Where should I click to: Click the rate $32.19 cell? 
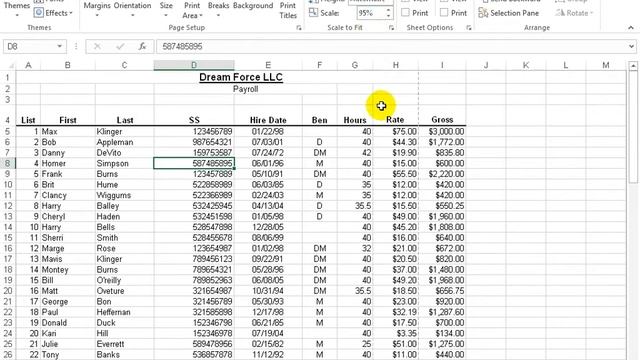[396, 312]
